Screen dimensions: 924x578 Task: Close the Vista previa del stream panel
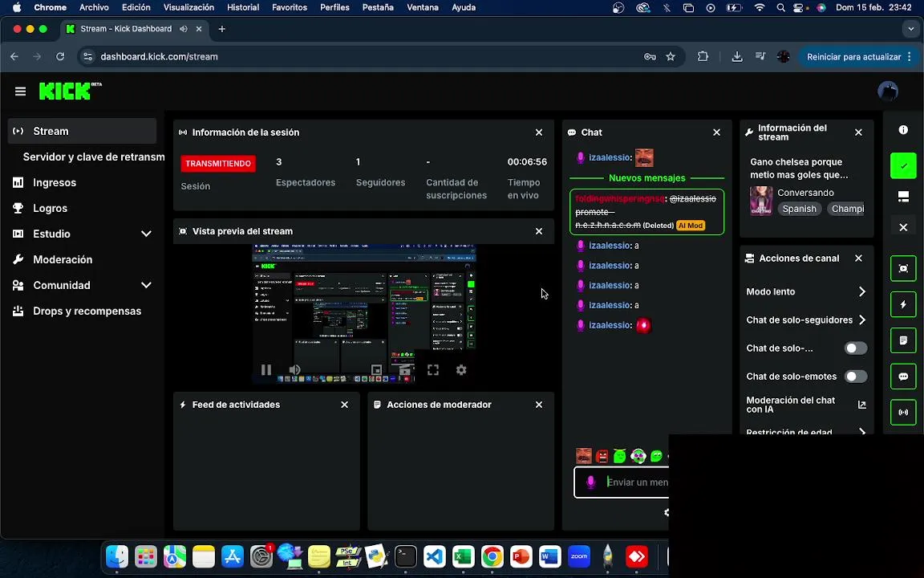(539, 231)
